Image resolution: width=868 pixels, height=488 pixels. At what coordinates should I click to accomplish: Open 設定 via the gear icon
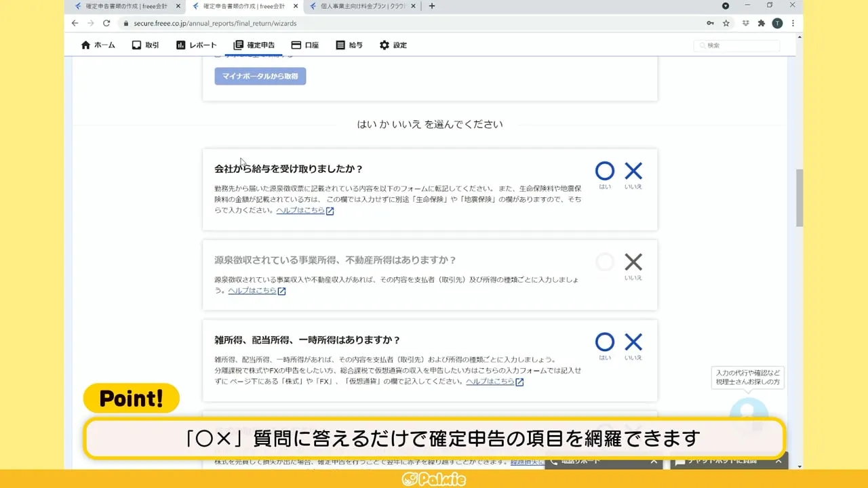tap(384, 45)
